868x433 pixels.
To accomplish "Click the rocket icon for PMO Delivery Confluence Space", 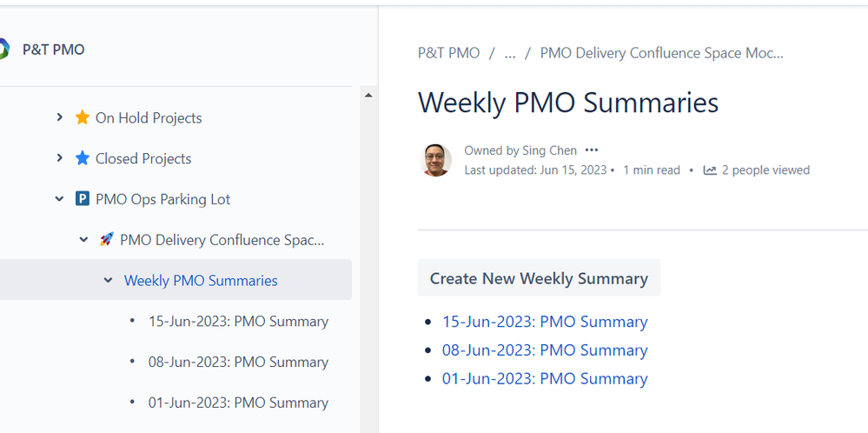I will 106,239.
